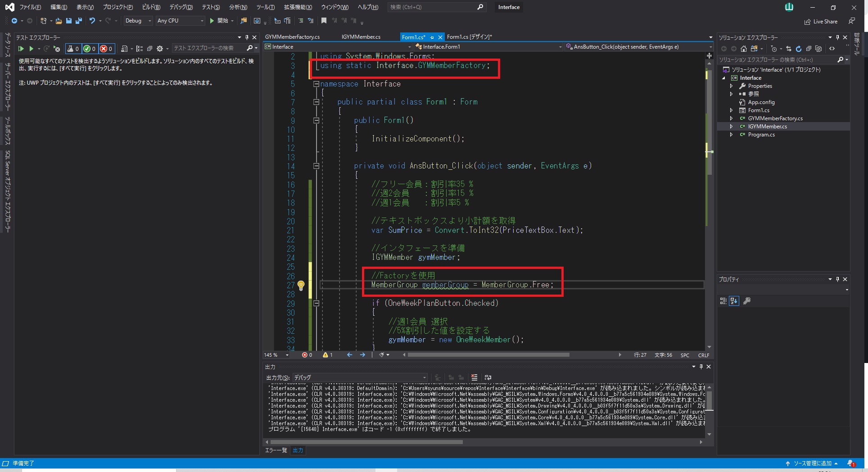Open Test Explorer settings gear
868x472 pixels.
tap(160, 49)
